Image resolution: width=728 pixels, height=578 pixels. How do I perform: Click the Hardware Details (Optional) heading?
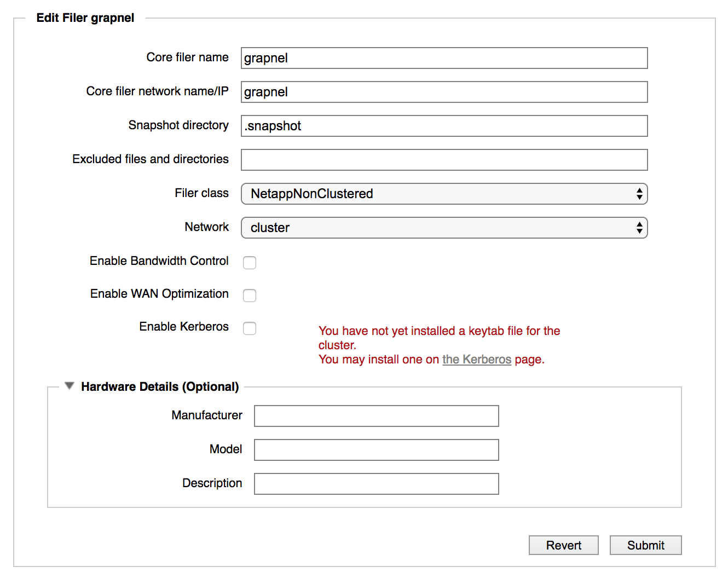tap(160, 386)
